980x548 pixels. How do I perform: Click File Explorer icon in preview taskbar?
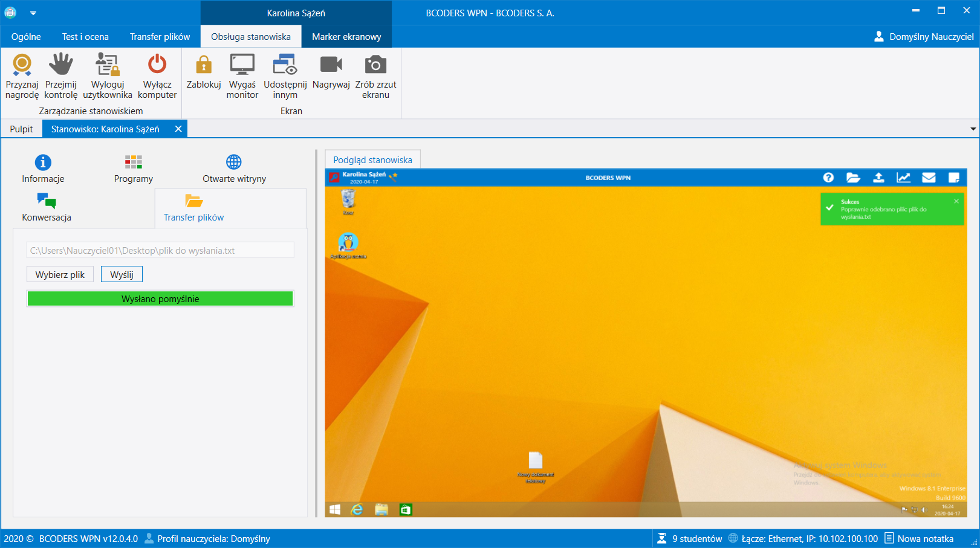point(381,510)
